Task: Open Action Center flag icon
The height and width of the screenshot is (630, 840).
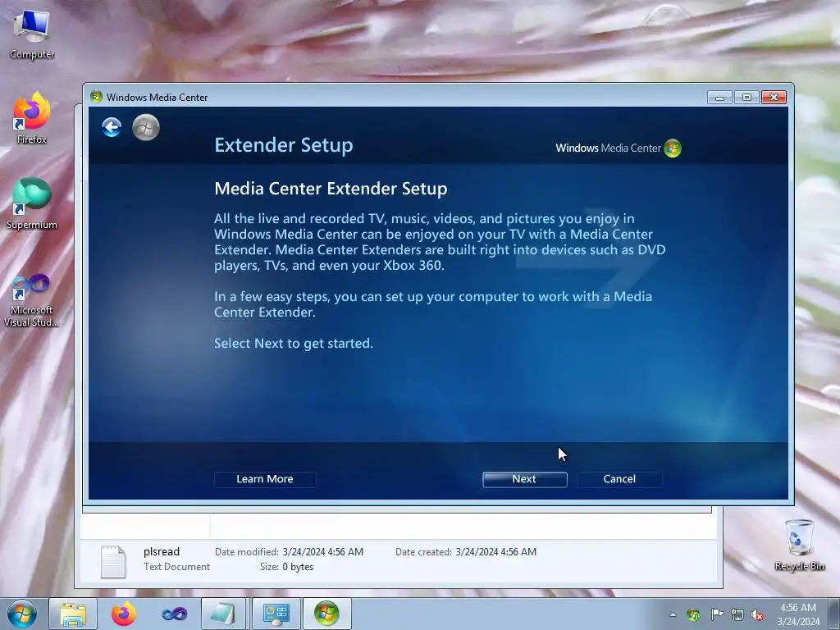Action: pos(716,614)
